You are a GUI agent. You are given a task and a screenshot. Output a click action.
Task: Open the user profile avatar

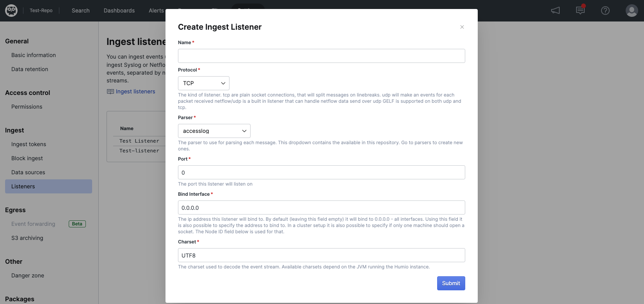tap(632, 11)
